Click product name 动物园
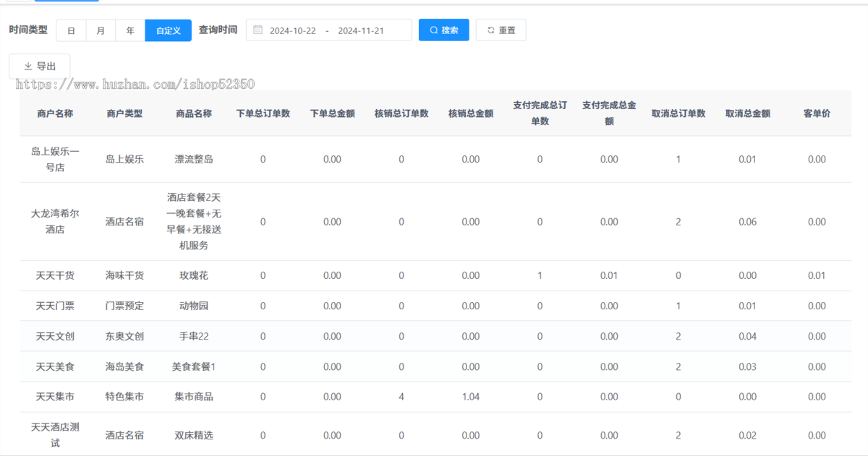This screenshot has height=456, width=868. (x=194, y=306)
